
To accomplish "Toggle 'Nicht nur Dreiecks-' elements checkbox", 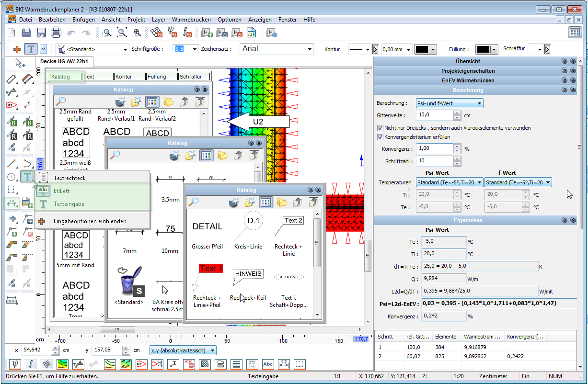I will [380, 128].
